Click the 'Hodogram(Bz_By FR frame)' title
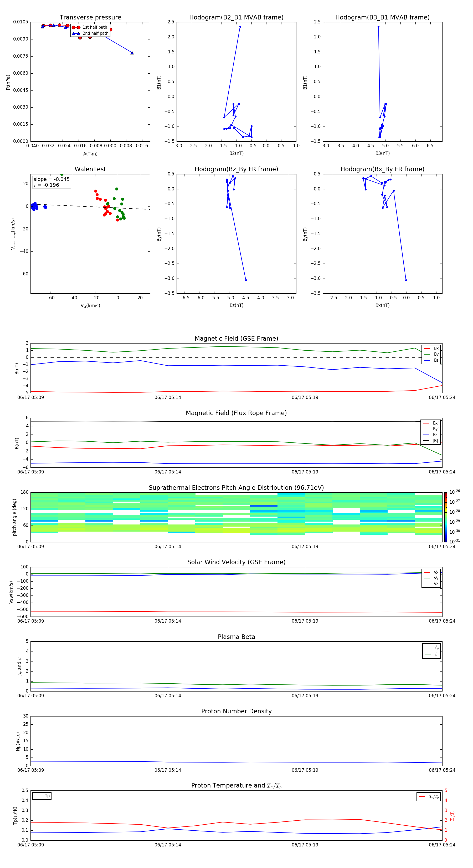 coord(236,169)
